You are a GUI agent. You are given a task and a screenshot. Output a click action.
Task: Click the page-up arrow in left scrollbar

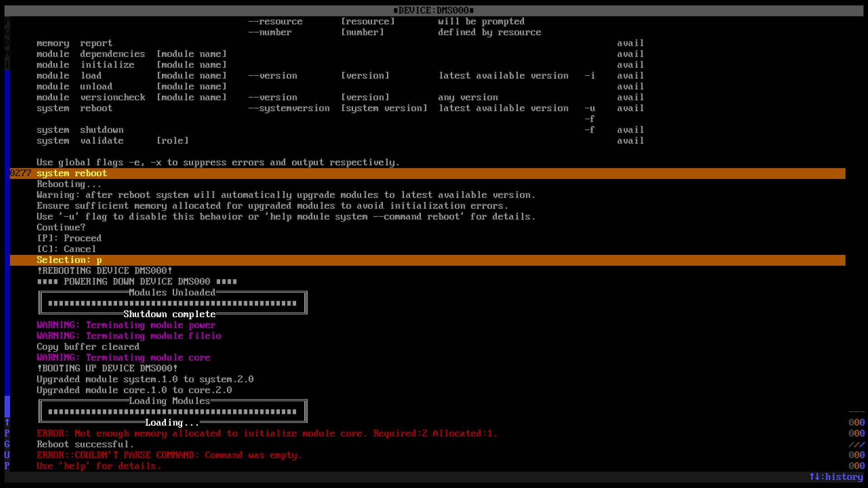click(7, 422)
